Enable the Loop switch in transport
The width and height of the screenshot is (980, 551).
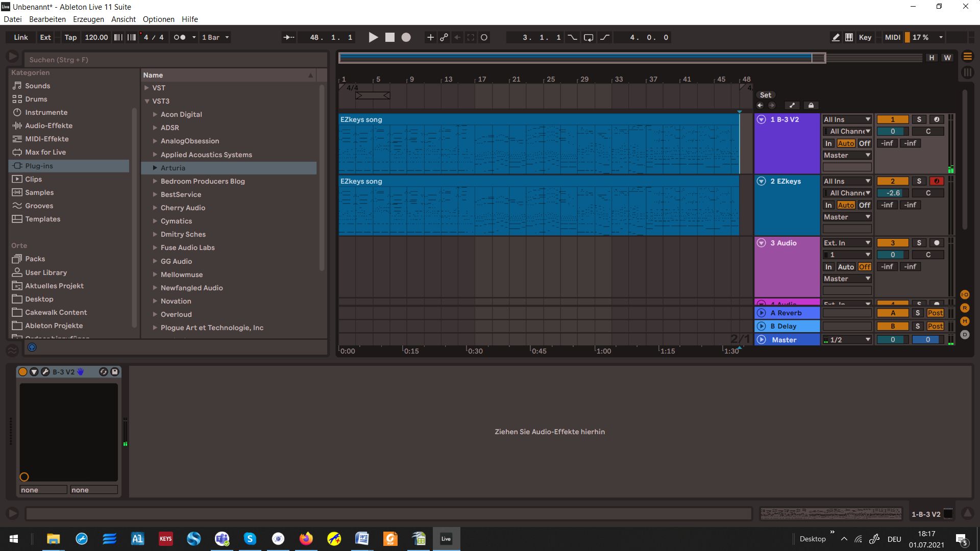(589, 37)
